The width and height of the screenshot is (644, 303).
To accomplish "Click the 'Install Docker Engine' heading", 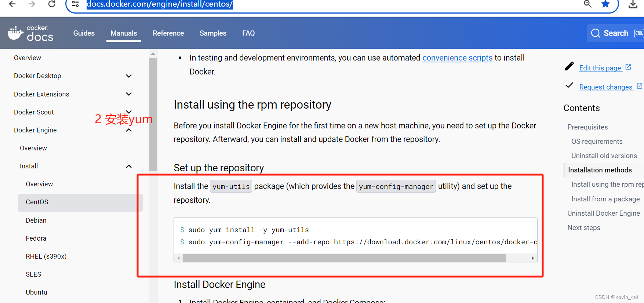I will (x=219, y=285).
